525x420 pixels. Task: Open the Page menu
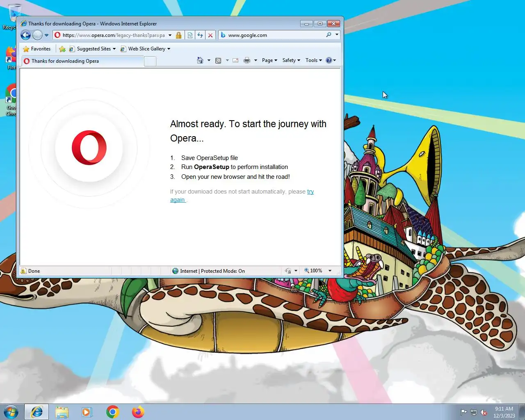(x=269, y=60)
